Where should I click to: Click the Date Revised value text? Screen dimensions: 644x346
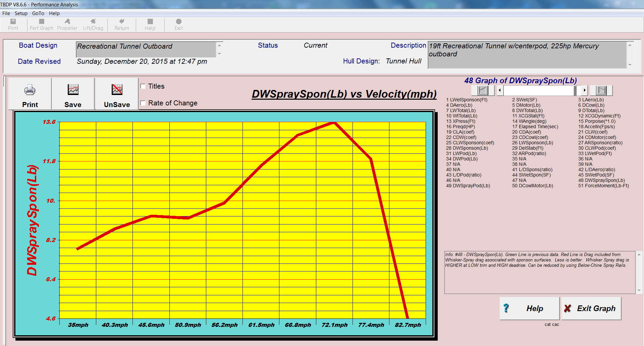tap(142, 61)
